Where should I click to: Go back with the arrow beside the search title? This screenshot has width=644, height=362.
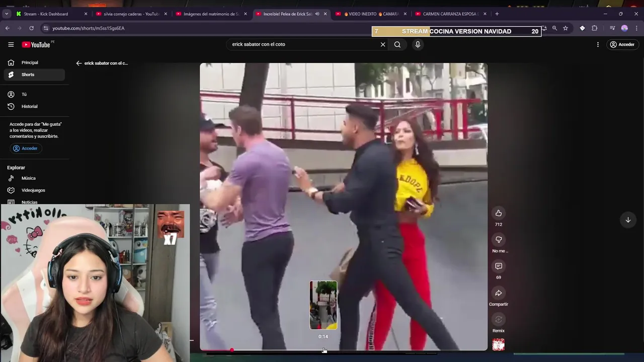[78, 63]
